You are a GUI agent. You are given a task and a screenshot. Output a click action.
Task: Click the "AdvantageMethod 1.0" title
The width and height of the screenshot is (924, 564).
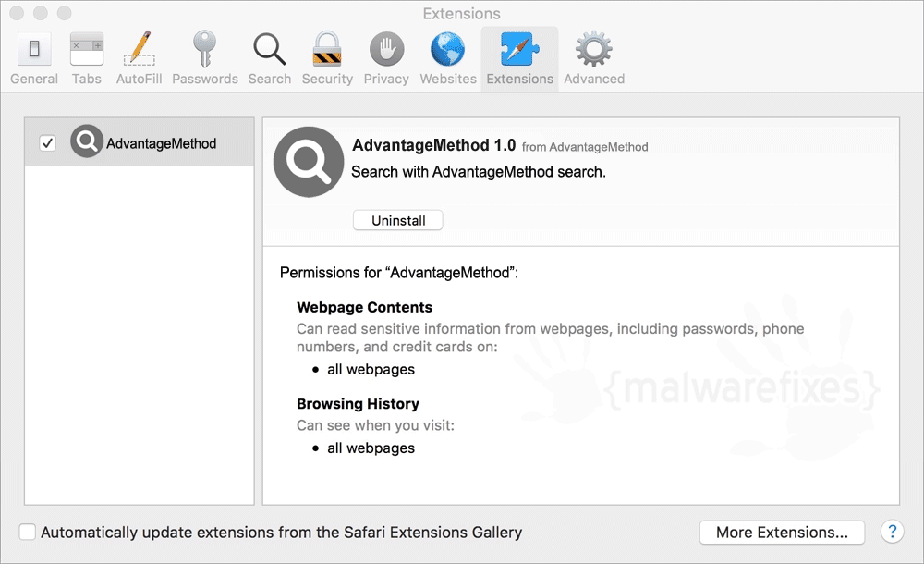433,145
